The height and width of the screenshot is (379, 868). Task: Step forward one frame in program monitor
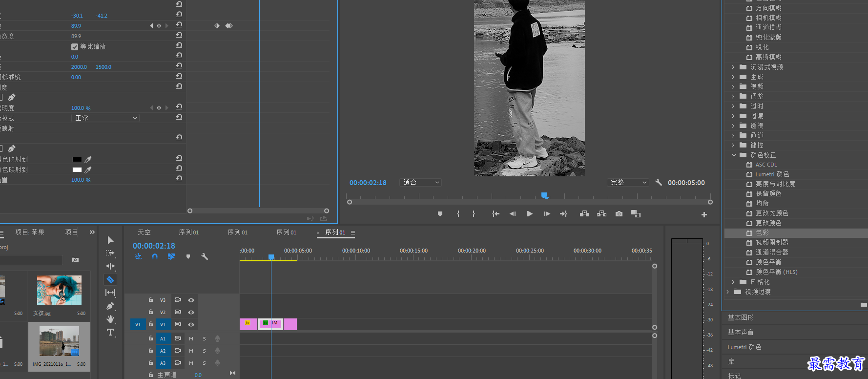coord(547,214)
